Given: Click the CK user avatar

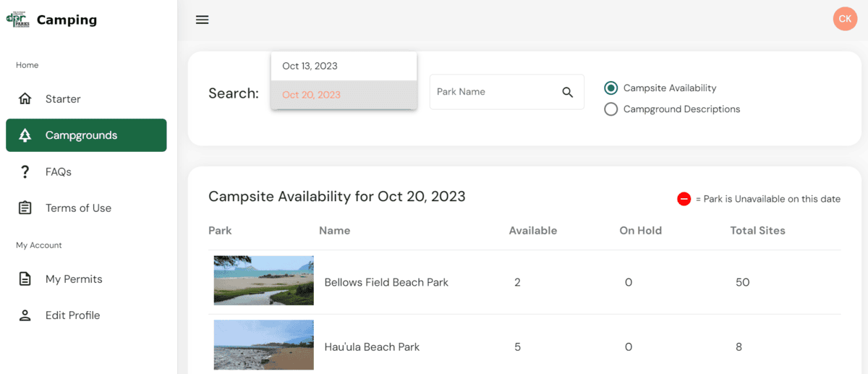Looking at the screenshot, I should click(845, 19).
